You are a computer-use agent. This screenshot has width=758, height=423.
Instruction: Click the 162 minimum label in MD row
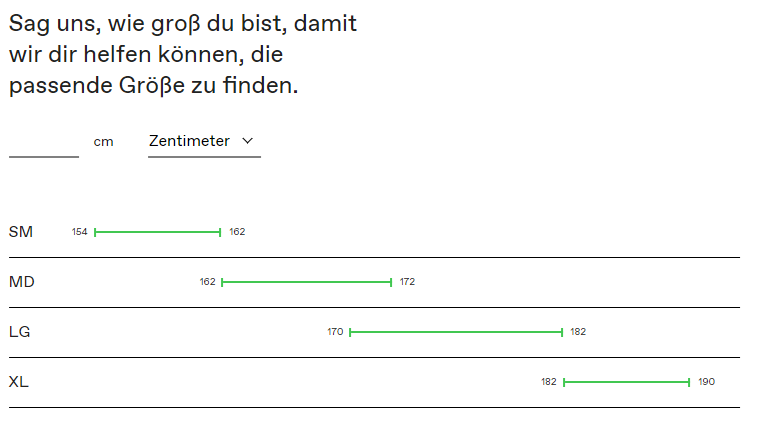click(207, 282)
